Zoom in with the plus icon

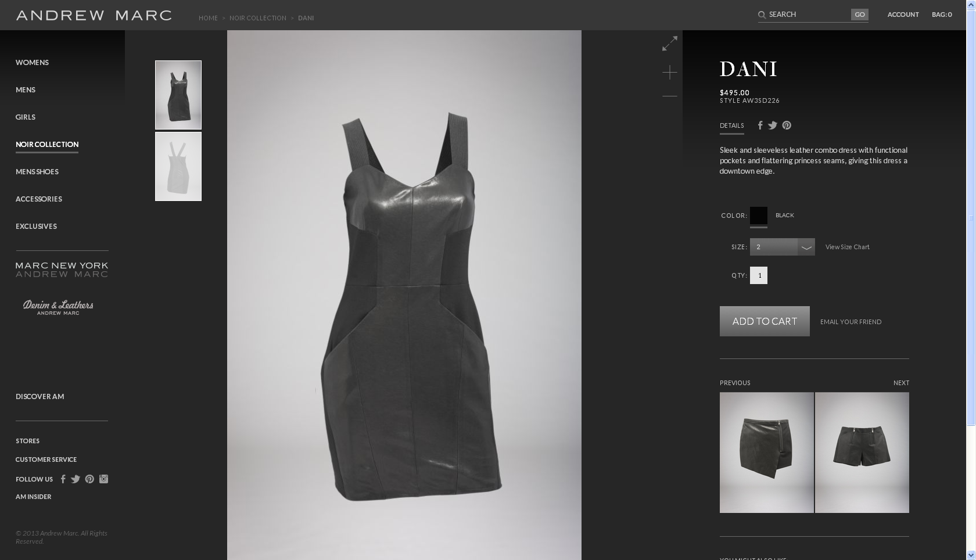[669, 72]
